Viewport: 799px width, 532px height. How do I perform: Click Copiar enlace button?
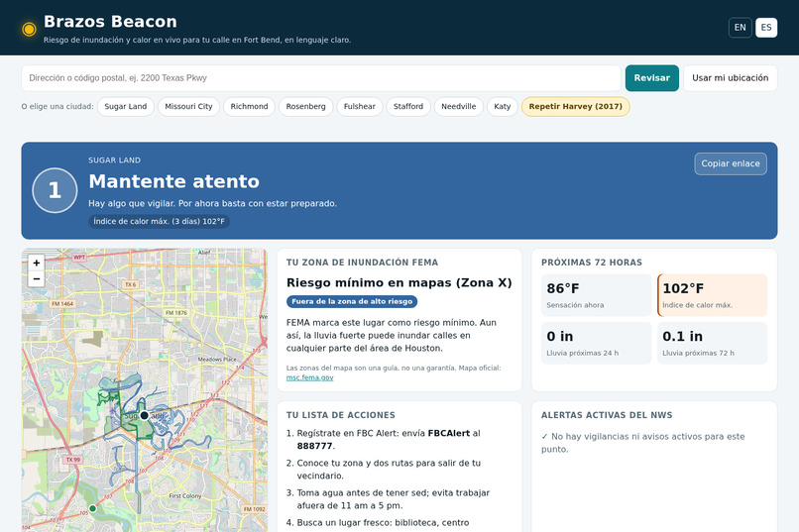[x=731, y=163]
